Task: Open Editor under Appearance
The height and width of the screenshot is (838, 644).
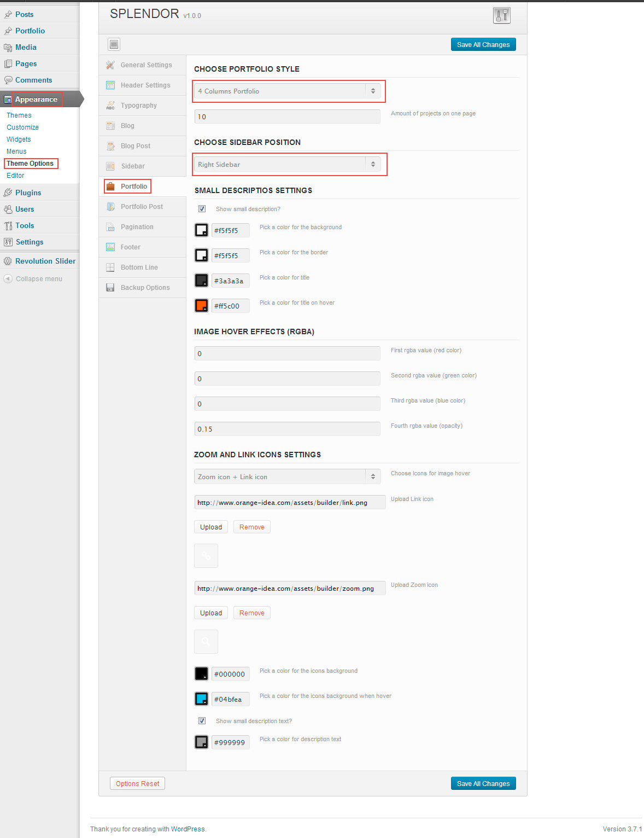Action: [x=15, y=176]
